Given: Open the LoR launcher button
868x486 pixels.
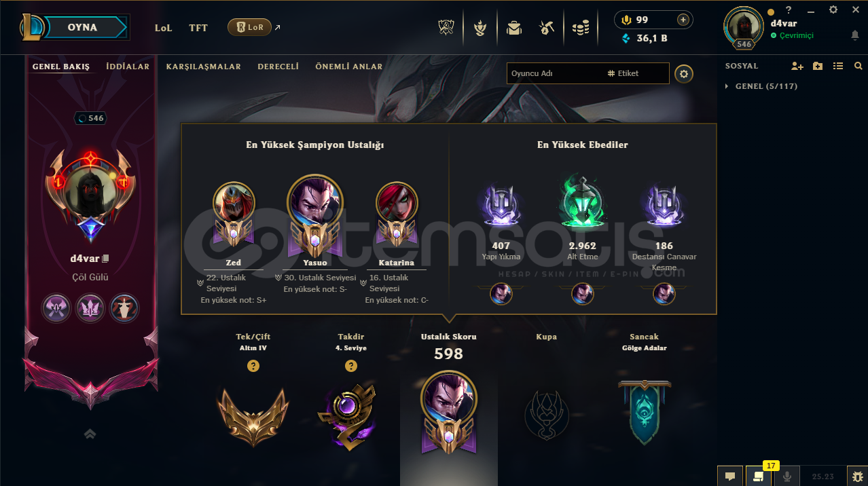Looking at the screenshot, I should (249, 27).
